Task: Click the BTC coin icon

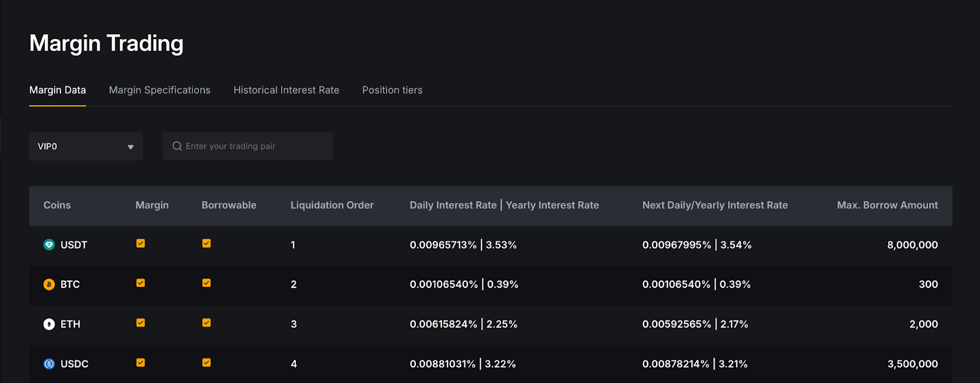Action: [x=49, y=284]
